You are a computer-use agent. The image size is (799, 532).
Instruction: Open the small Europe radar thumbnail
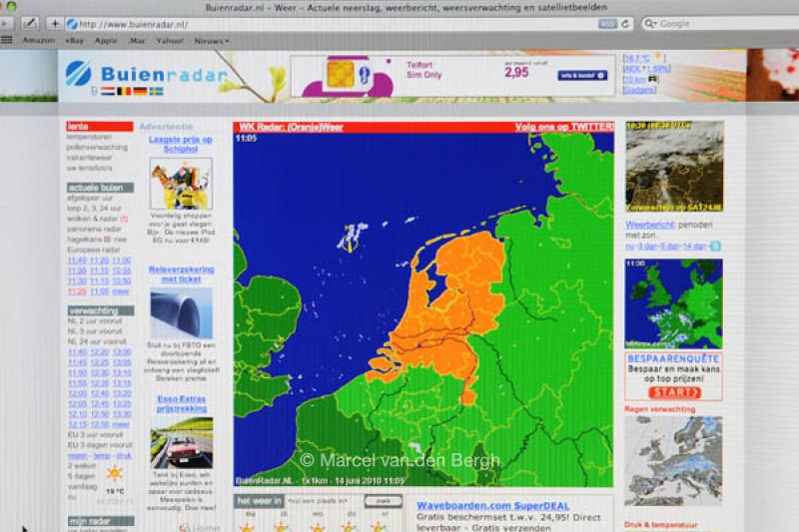click(673, 303)
